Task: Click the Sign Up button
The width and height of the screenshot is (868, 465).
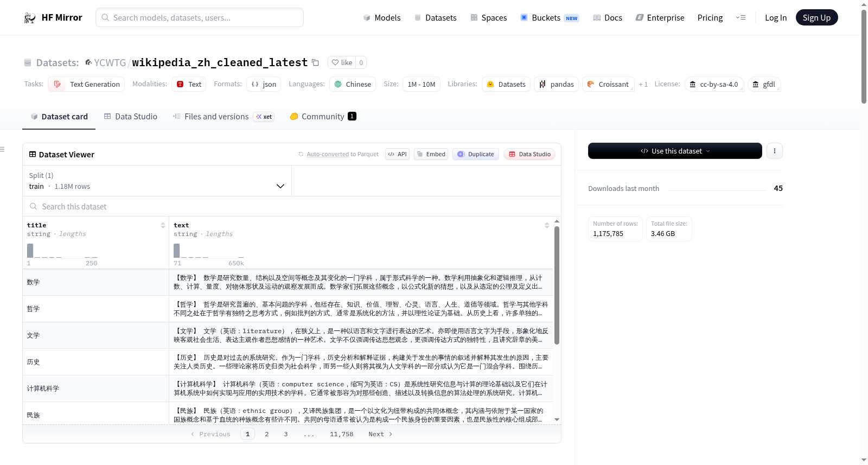Action: pos(816,17)
